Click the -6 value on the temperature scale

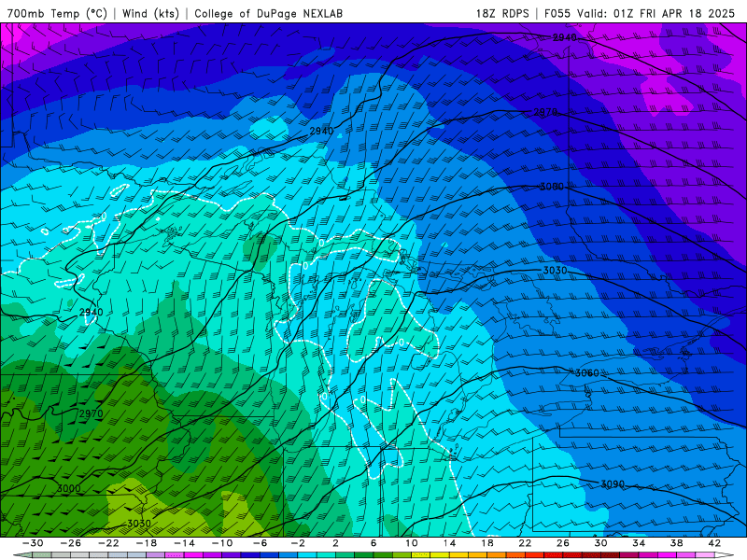point(261,543)
